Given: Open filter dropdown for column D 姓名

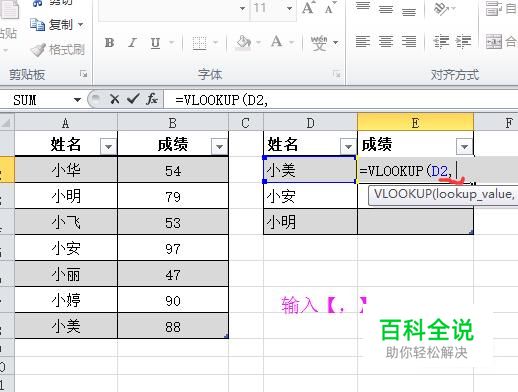Looking at the screenshot, I should coord(348,146).
